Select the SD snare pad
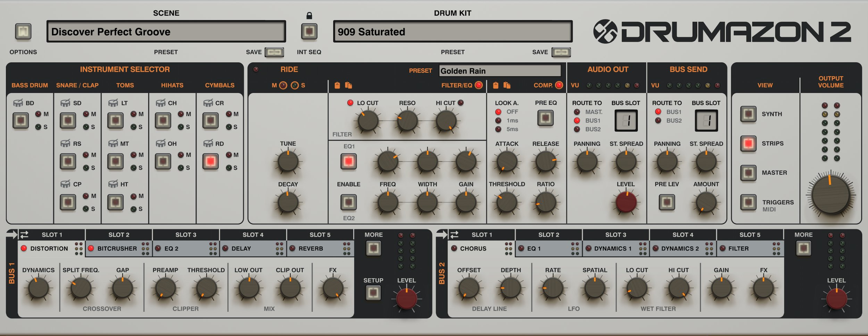 (68, 121)
